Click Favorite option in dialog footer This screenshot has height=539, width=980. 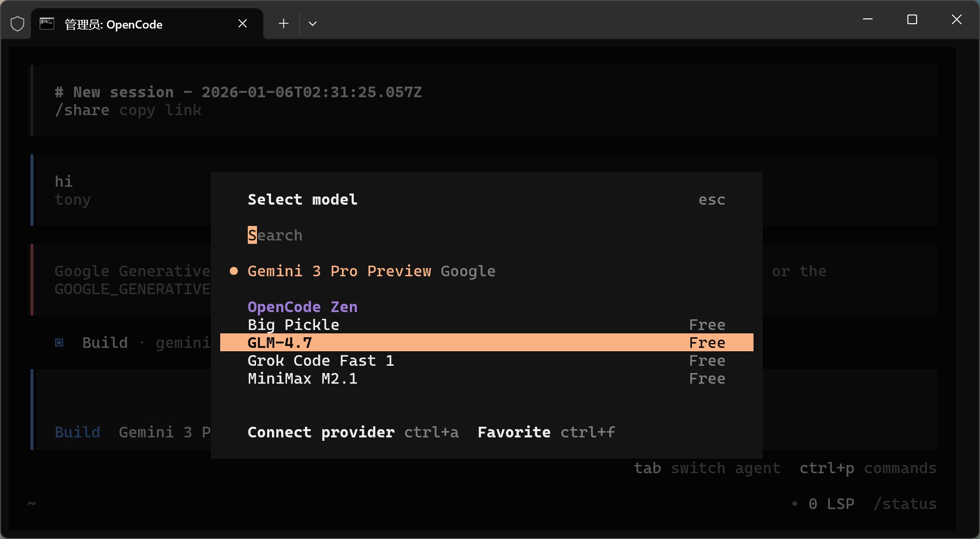(513, 432)
